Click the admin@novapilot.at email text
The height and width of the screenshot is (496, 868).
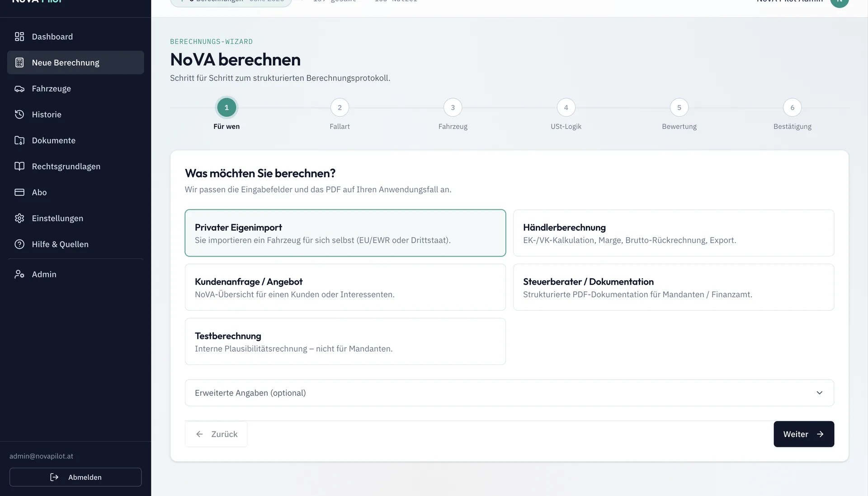tap(41, 456)
